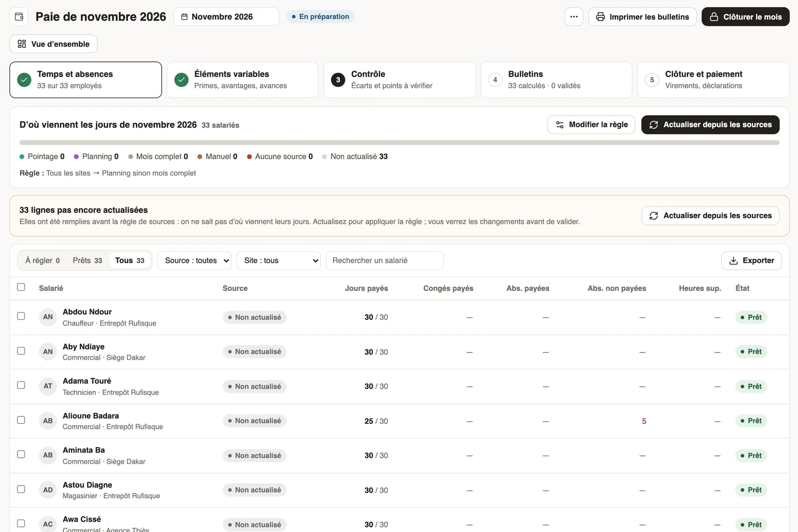
Task: Click the sources distribution progress bar
Action: pos(399,143)
